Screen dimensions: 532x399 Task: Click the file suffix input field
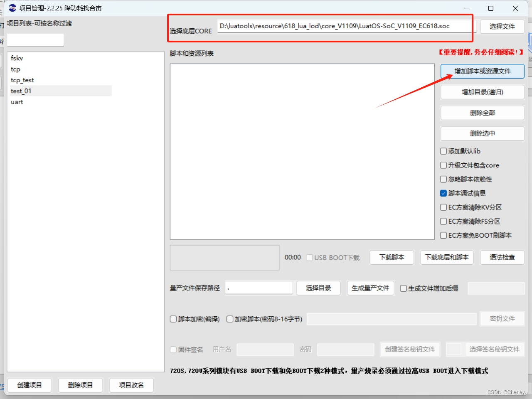[x=496, y=288]
